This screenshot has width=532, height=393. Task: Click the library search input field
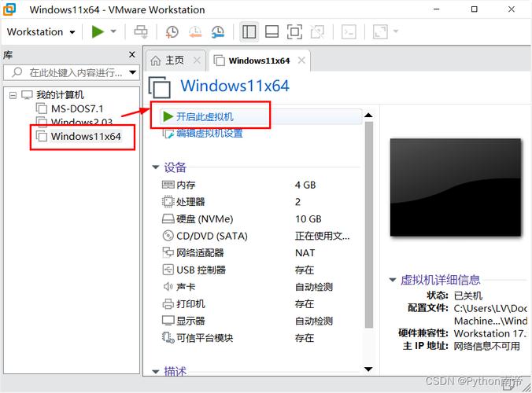(x=72, y=72)
